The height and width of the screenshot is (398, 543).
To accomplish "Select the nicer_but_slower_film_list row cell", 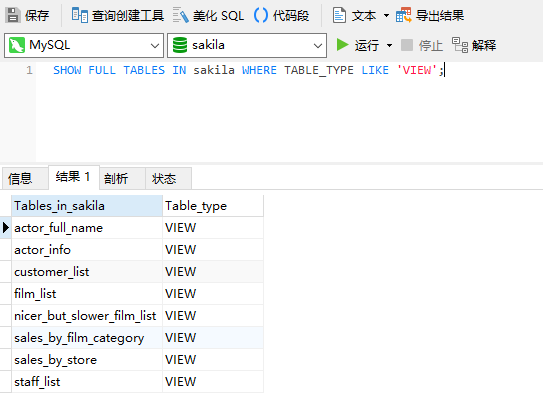I will point(87,316).
